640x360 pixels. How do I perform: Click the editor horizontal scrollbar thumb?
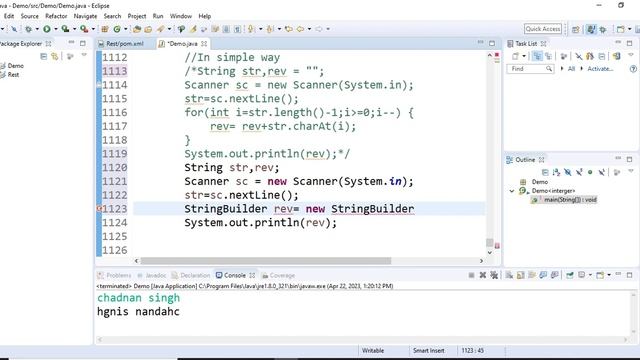pos(266,260)
